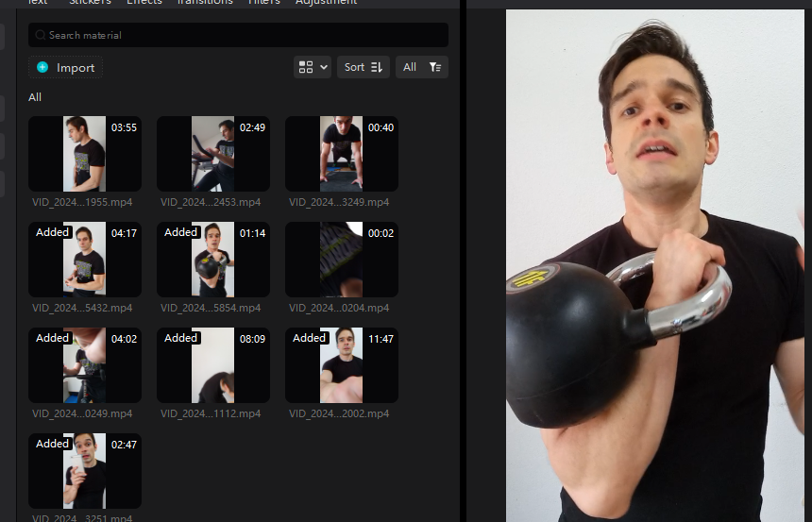This screenshot has width=812, height=522.
Task: Click file name VID_2024...5432.mp4
Action: [x=82, y=308]
